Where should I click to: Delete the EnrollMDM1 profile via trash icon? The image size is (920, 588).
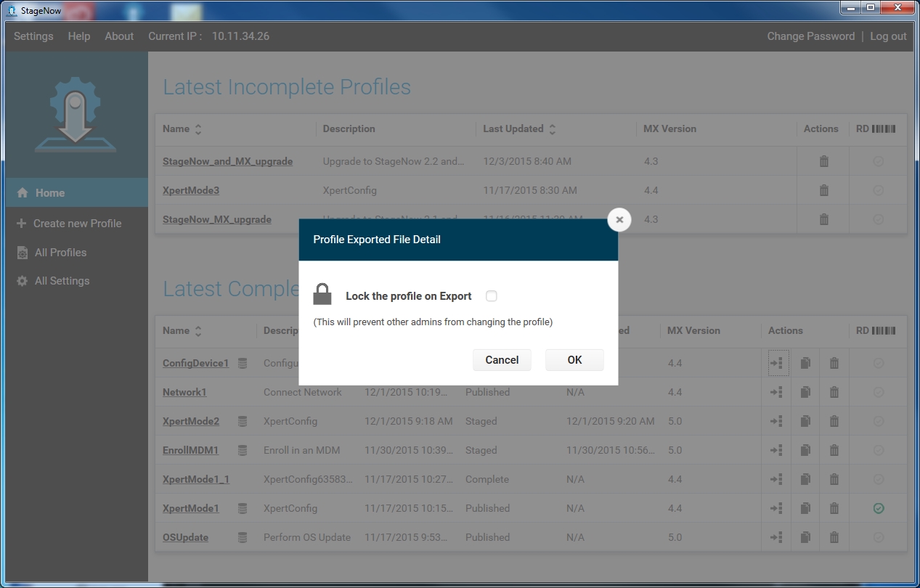[x=834, y=450]
